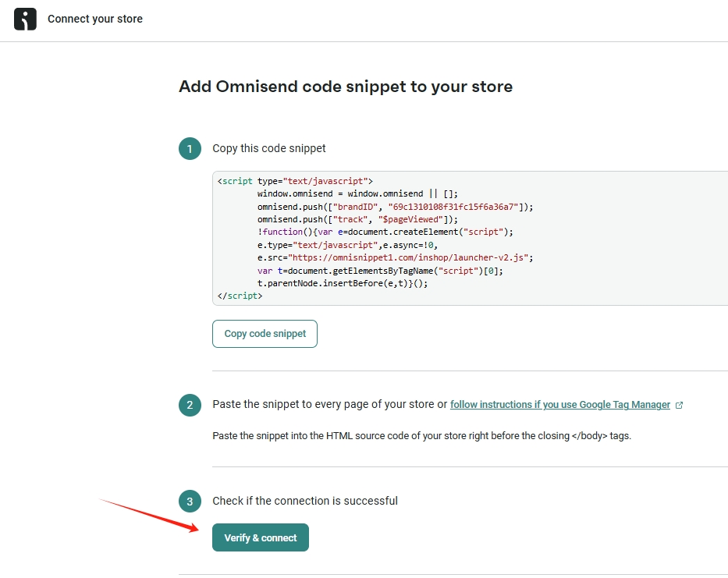The width and height of the screenshot is (728, 578).
Task: Click the Connect your store header title
Action: tap(94, 19)
